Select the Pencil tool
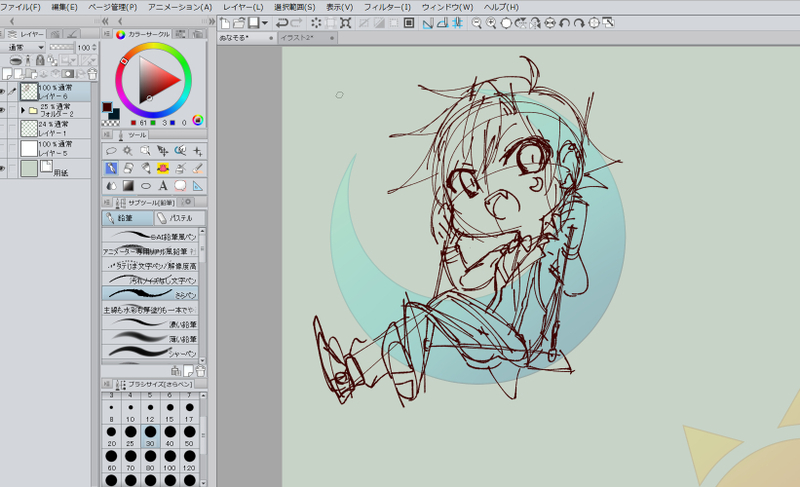The width and height of the screenshot is (800, 487). pos(111,168)
